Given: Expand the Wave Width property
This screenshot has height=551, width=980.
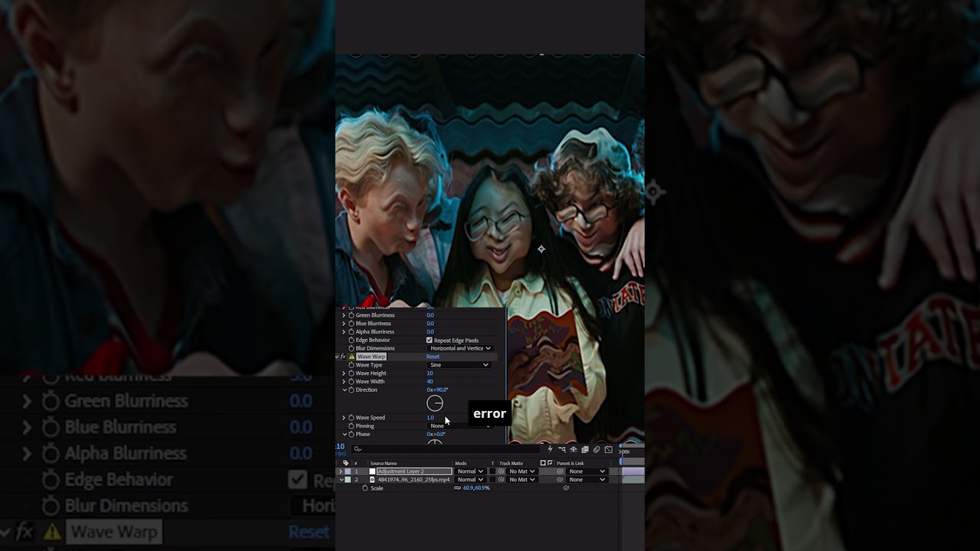Looking at the screenshot, I should 344,382.
